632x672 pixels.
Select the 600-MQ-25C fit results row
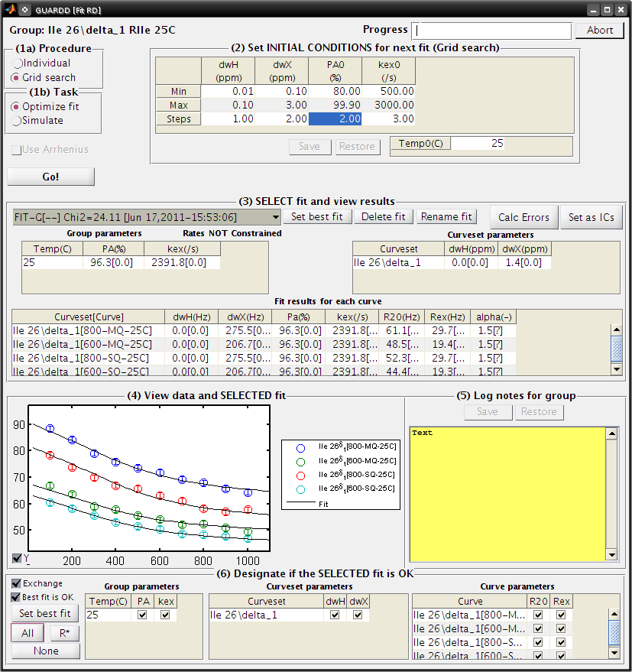(264, 344)
